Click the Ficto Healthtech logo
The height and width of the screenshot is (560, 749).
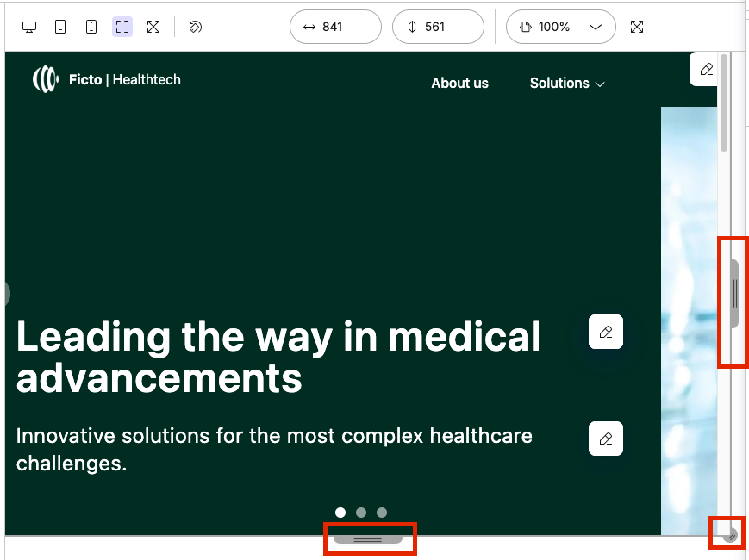pyautogui.click(x=107, y=80)
